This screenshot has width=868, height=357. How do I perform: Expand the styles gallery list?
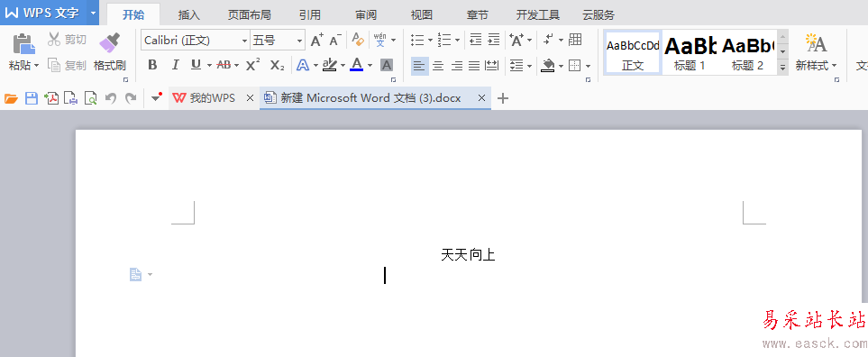click(x=782, y=68)
